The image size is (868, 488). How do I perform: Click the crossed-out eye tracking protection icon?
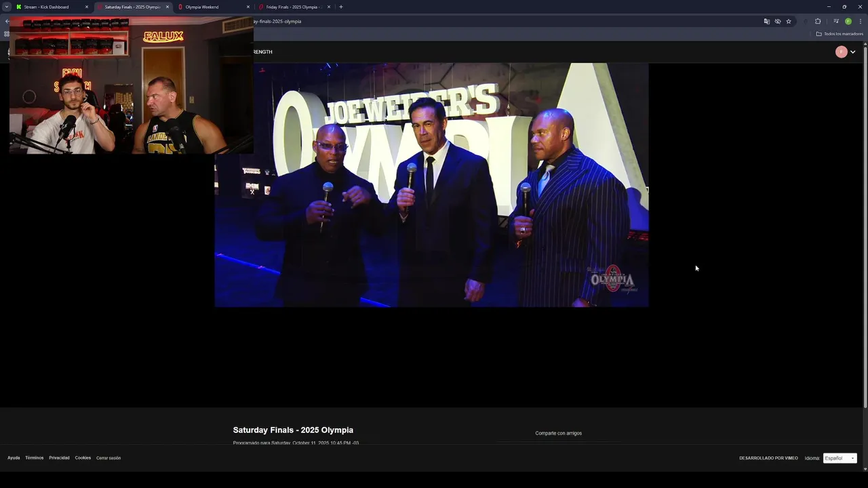[778, 21]
